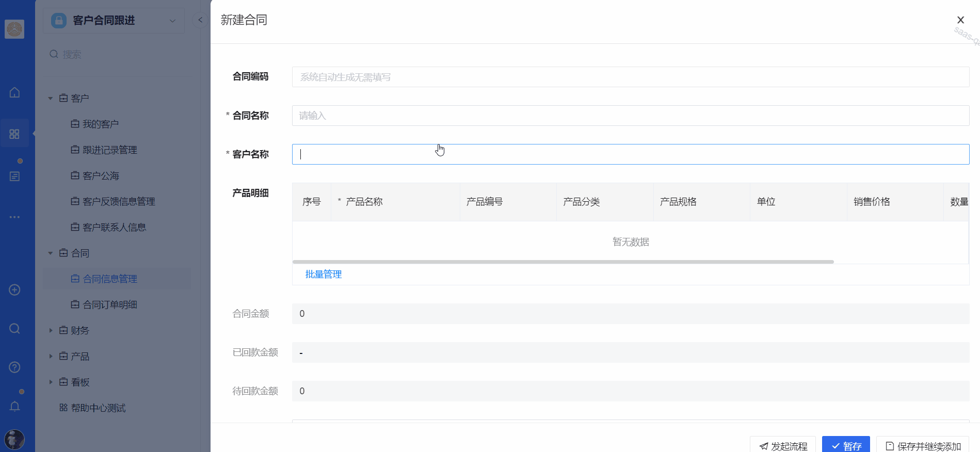Focus the 合同名称 input field
Image resolution: width=980 pixels, height=452 pixels.
(630, 116)
